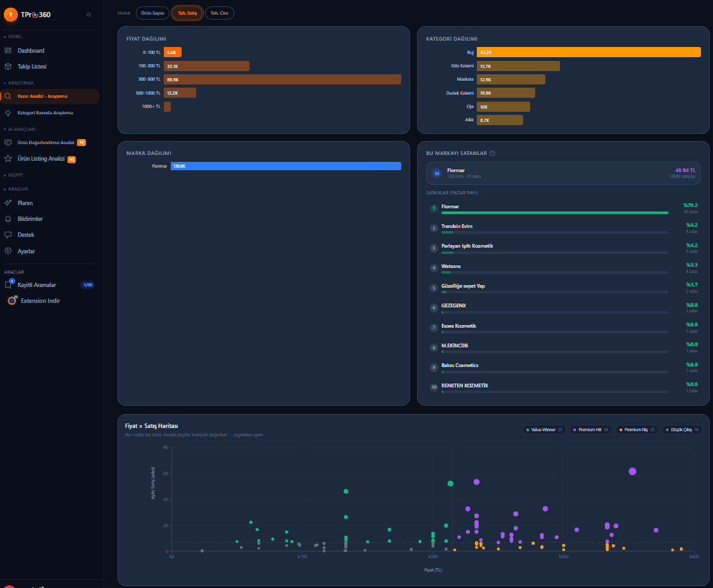Select the Tah. Satış metric
713x588 pixels.
(x=187, y=13)
